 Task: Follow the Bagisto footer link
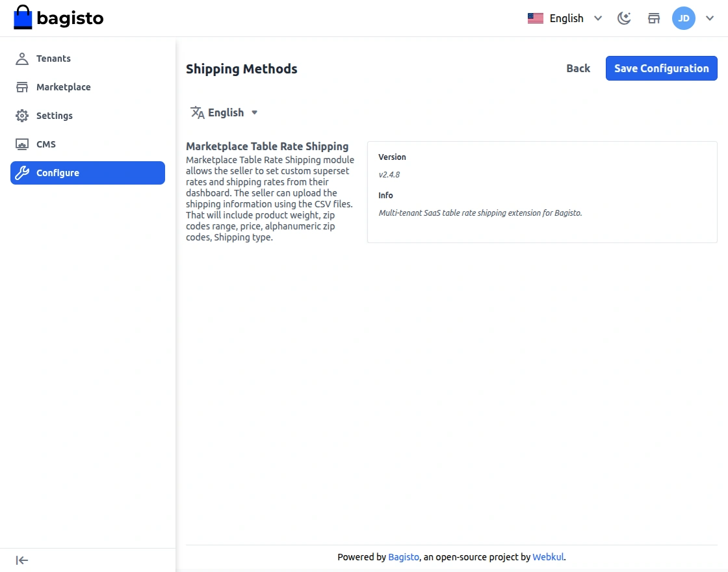(x=404, y=556)
